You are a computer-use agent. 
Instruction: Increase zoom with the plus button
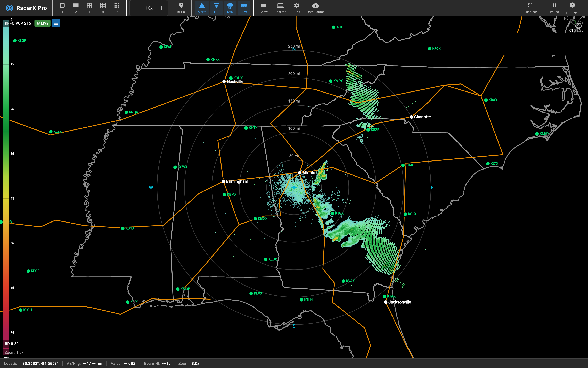162,8
